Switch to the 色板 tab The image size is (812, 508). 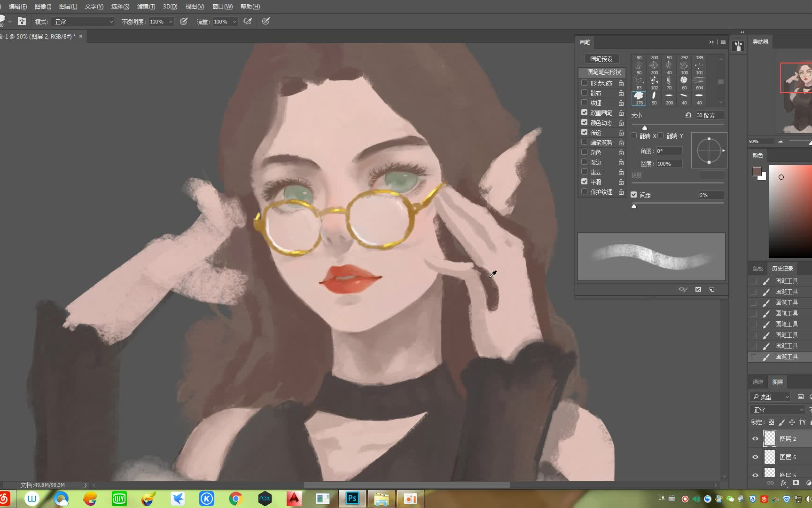pyautogui.click(x=758, y=269)
